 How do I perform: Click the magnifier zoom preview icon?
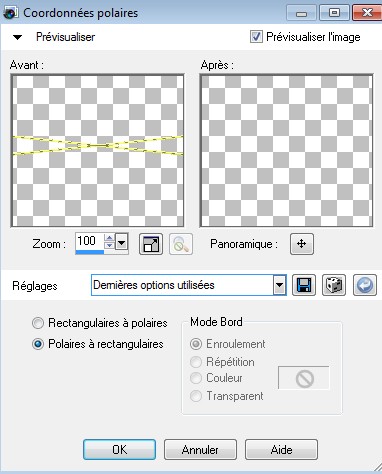[181, 244]
